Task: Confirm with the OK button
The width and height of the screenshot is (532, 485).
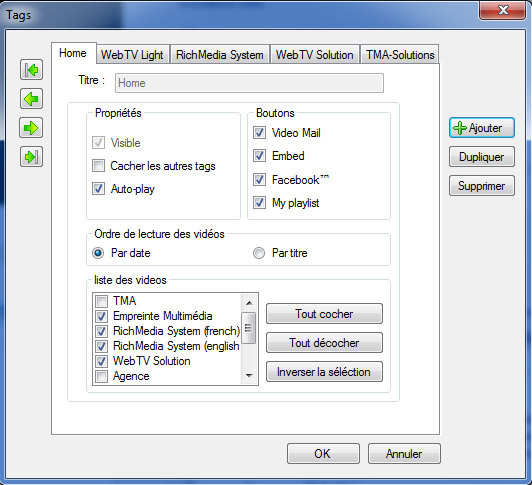Action: pos(323,453)
